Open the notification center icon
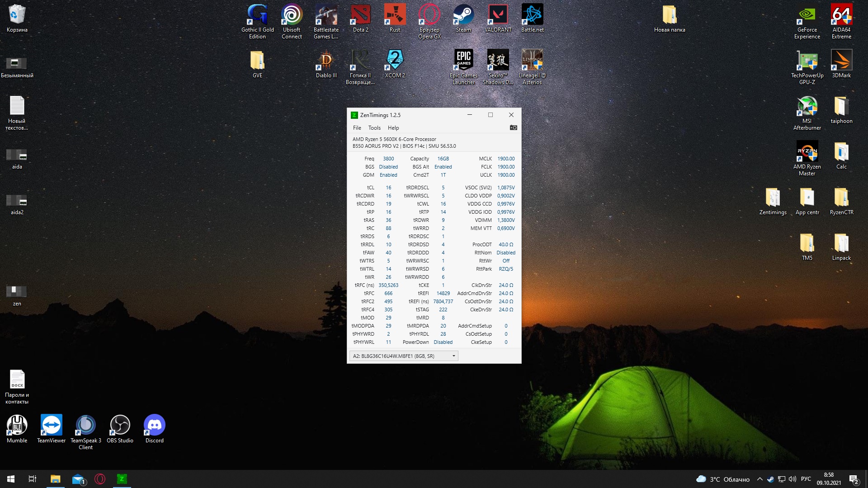 [x=854, y=479]
